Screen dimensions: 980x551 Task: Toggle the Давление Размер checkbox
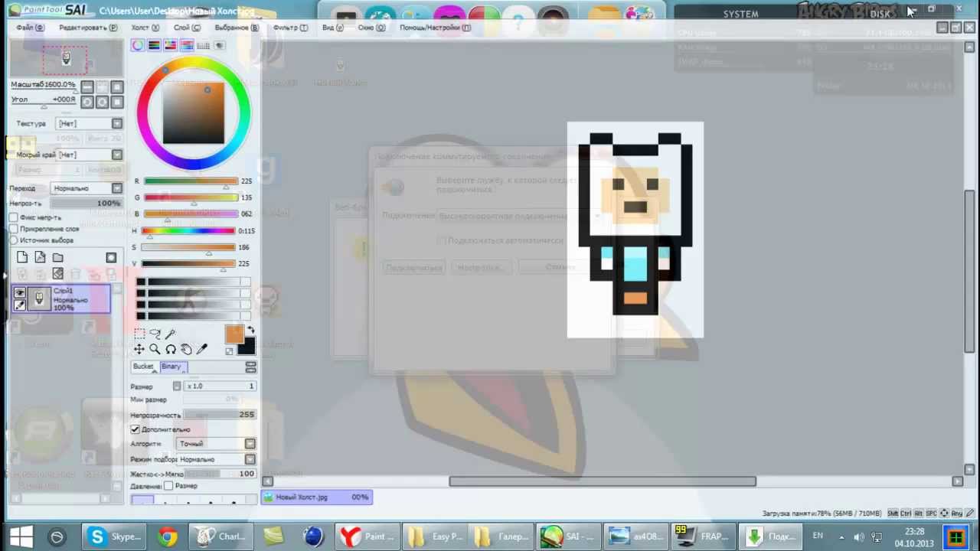(168, 486)
